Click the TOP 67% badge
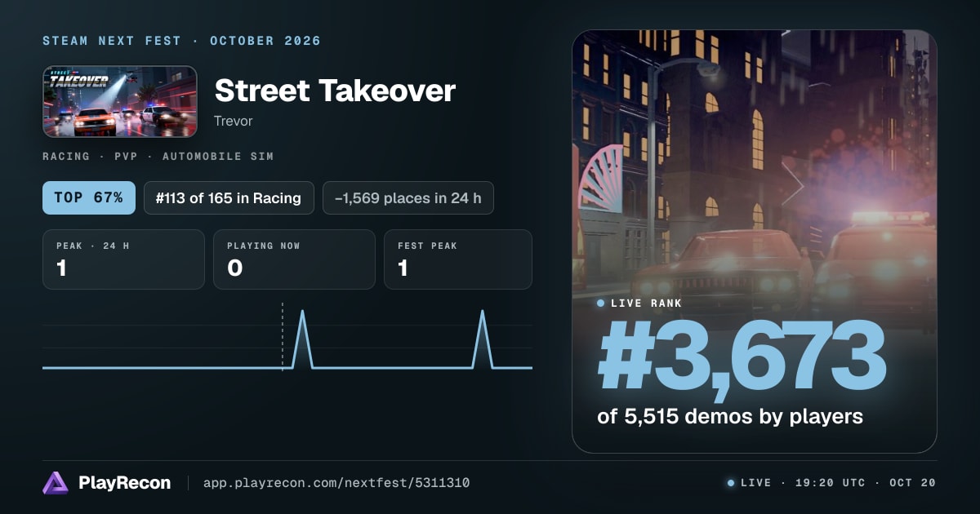This screenshot has width=980, height=514. click(89, 197)
